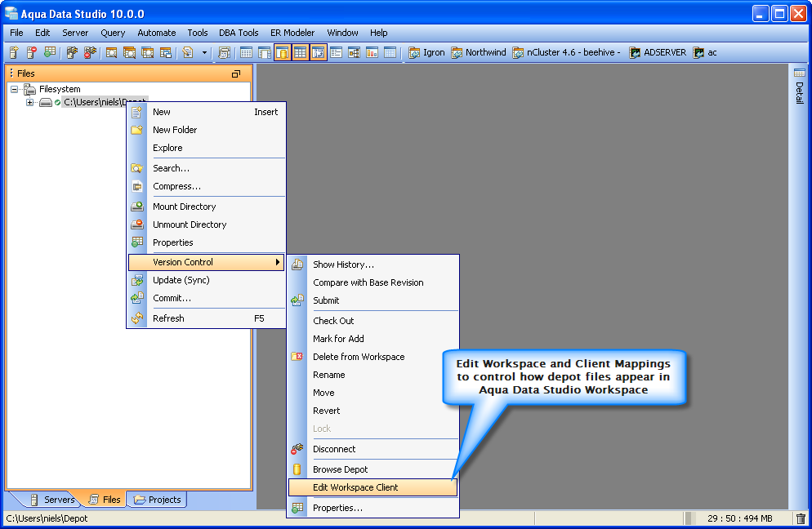The width and height of the screenshot is (812, 529).
Task: Click the toolbar icon with grid and green circle
Action: pos(50,52)
